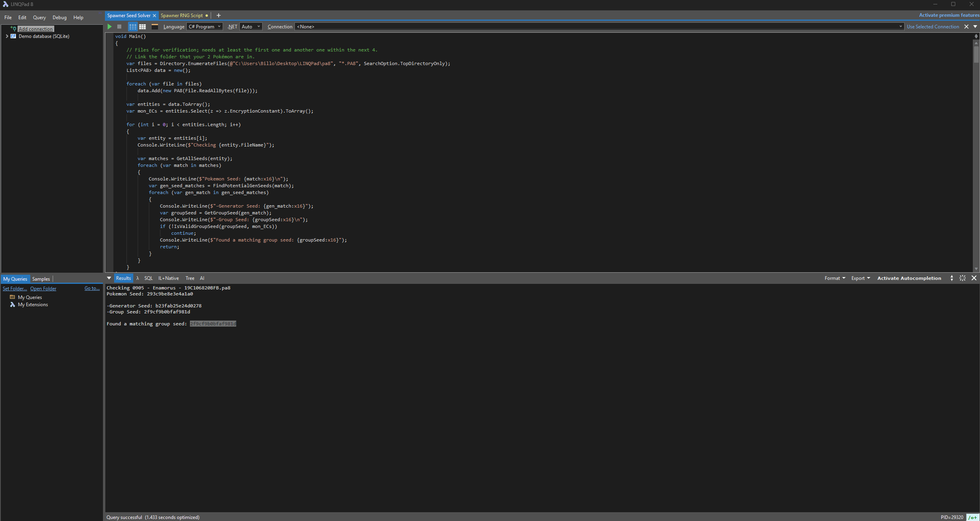Click the My Queries folder icon
Image resolution: width=980 pixels, height=521 pixels.
[12, 297]
